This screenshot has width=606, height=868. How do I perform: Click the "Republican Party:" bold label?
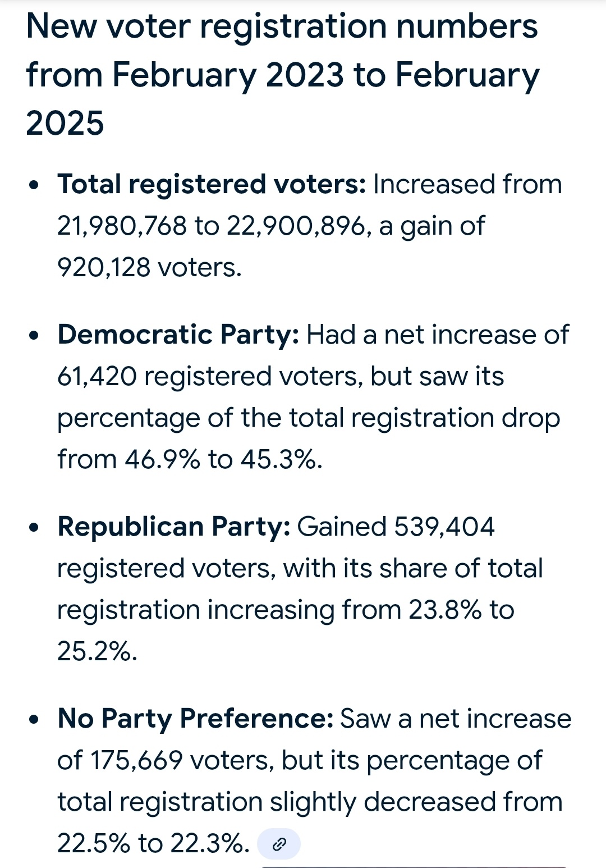click(174, 527)
